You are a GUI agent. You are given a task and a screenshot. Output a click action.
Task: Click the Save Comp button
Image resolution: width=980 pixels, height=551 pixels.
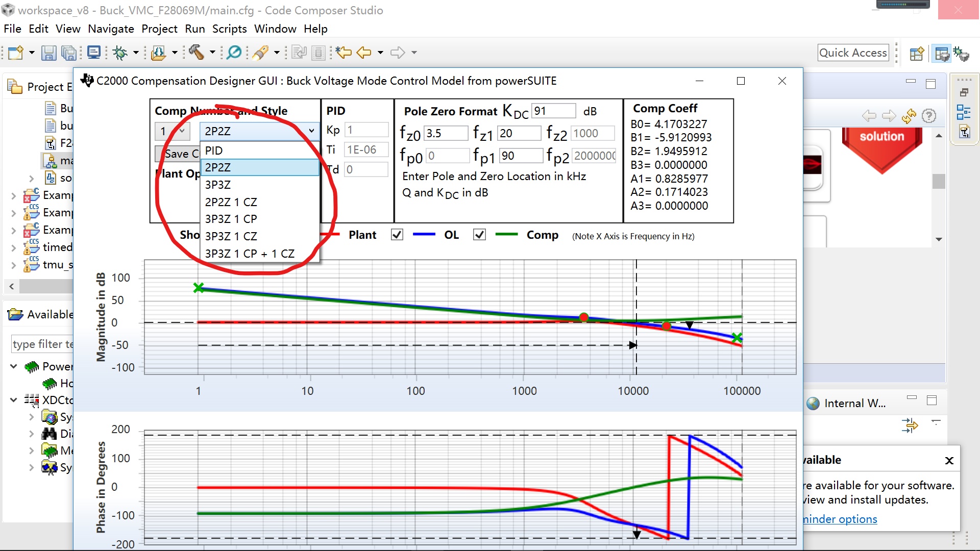(x=177, y=154)
